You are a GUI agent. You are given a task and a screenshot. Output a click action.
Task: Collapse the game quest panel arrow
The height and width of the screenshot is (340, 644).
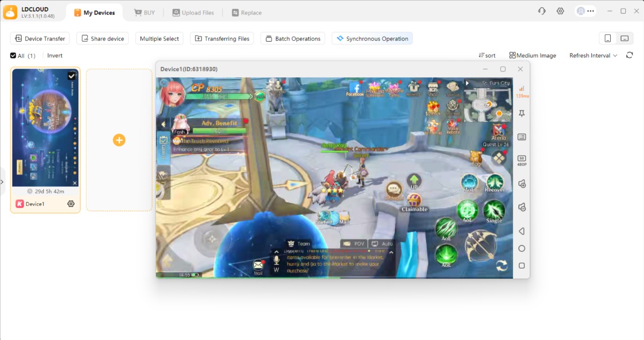click(x=163, y=124)
